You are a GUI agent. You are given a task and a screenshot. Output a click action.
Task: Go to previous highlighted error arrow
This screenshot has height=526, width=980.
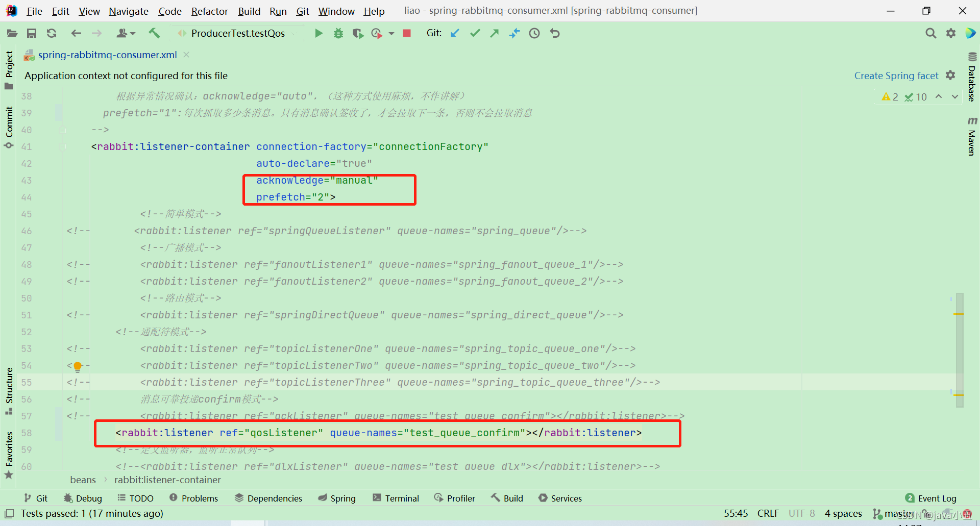coord(939,96)
